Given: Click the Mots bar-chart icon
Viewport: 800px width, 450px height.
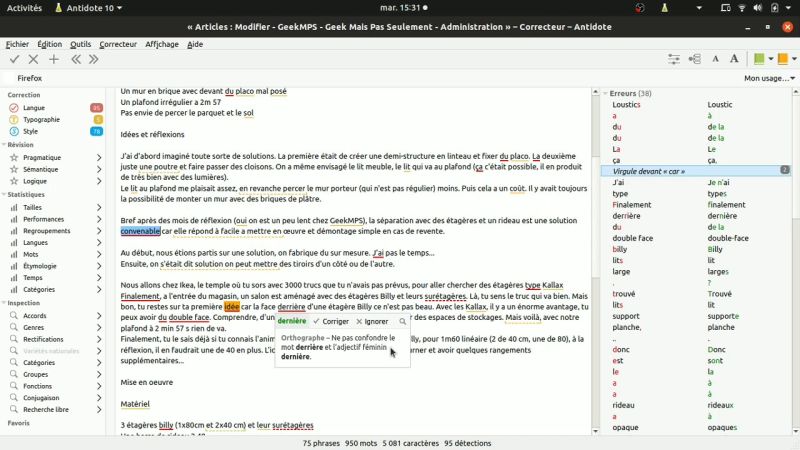Looking at the screenshot, I should pos(14,255).
